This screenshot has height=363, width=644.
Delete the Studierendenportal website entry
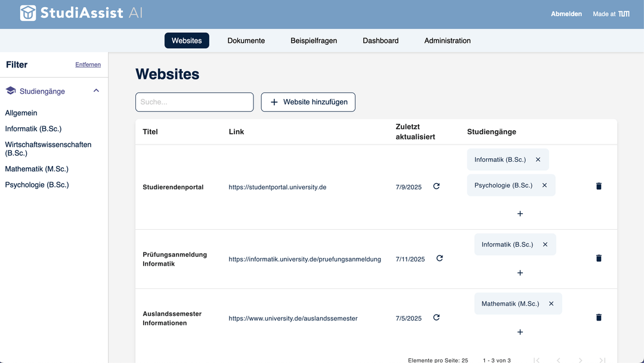[598, 186]
